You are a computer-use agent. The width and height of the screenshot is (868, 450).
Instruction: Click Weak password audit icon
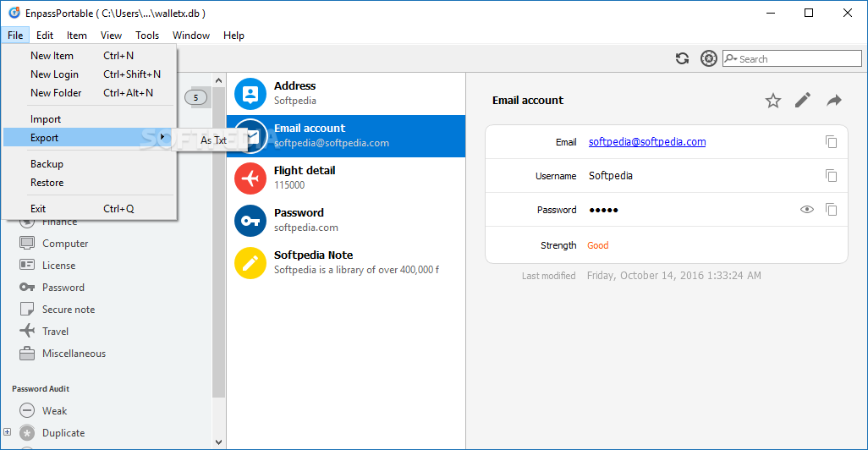click(27, 410)
